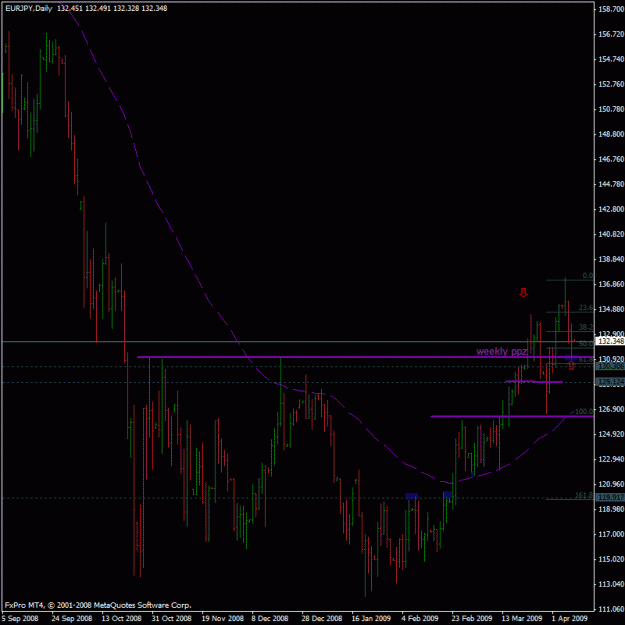Click the 13 Oct 2008 date label
The image size is (625, 625).
point(122,619)
